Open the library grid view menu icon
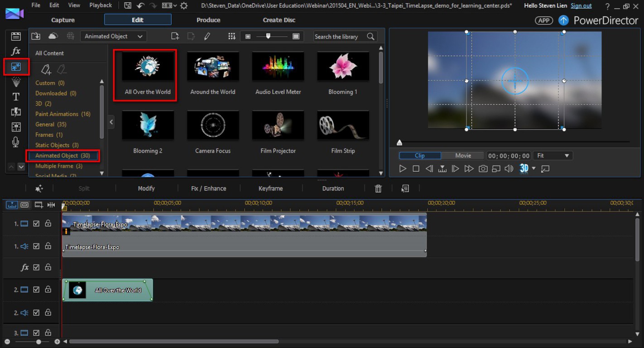The width and height of the screenshot is (644, 348). click(232, 36)
